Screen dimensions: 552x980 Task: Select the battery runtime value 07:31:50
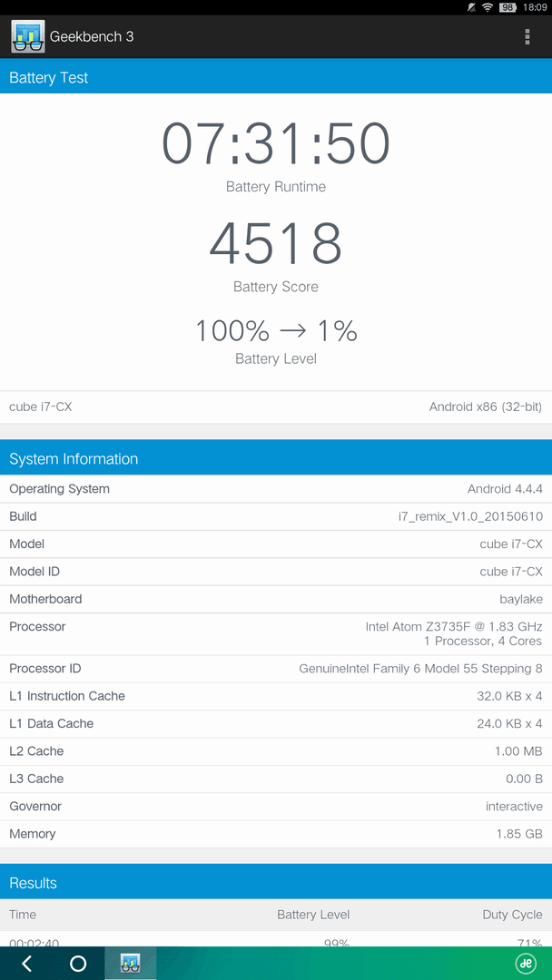click(x=276, y=143)
